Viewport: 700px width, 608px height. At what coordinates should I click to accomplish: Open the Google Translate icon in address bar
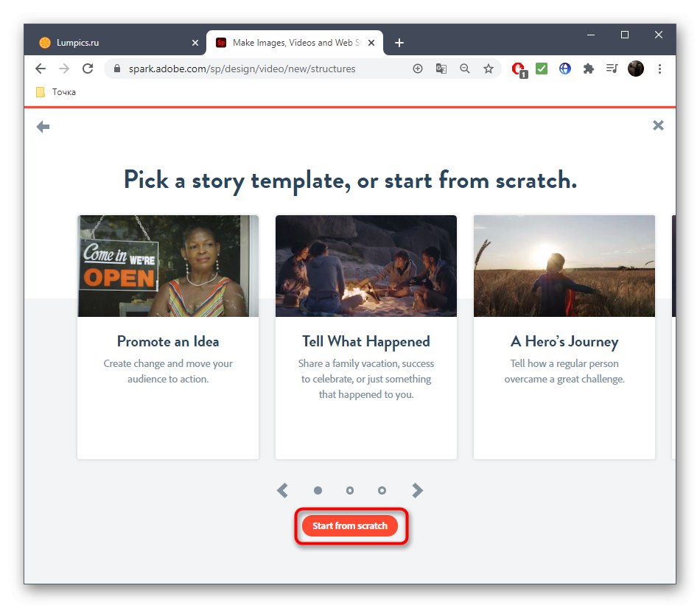[x=441, y=68]
